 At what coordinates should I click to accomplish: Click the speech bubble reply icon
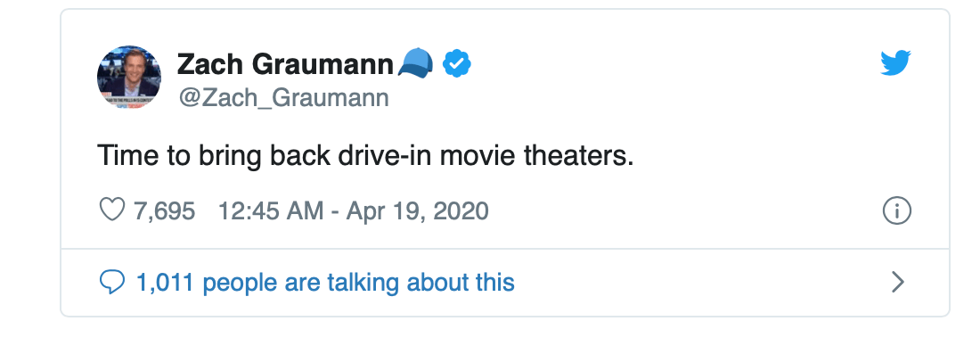click(x=112, y=282)
